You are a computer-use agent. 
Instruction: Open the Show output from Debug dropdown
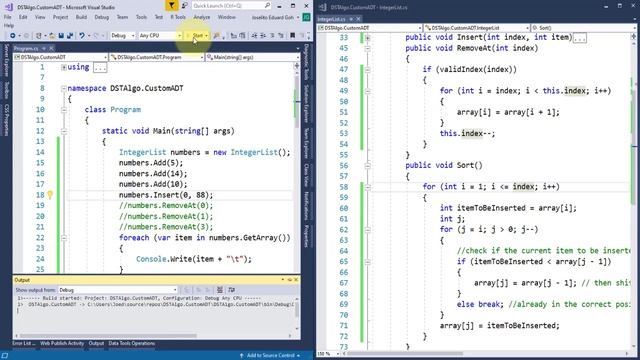[118, 290]
